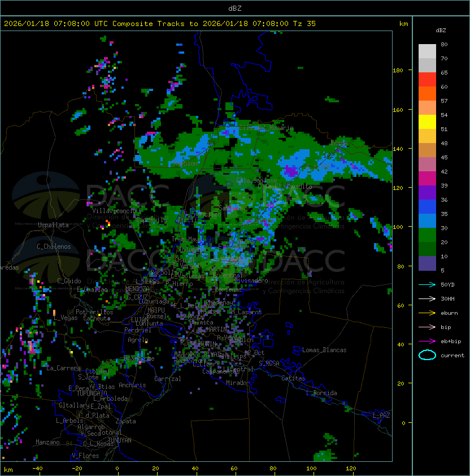Click the Uspallata place label

point(53,225)
